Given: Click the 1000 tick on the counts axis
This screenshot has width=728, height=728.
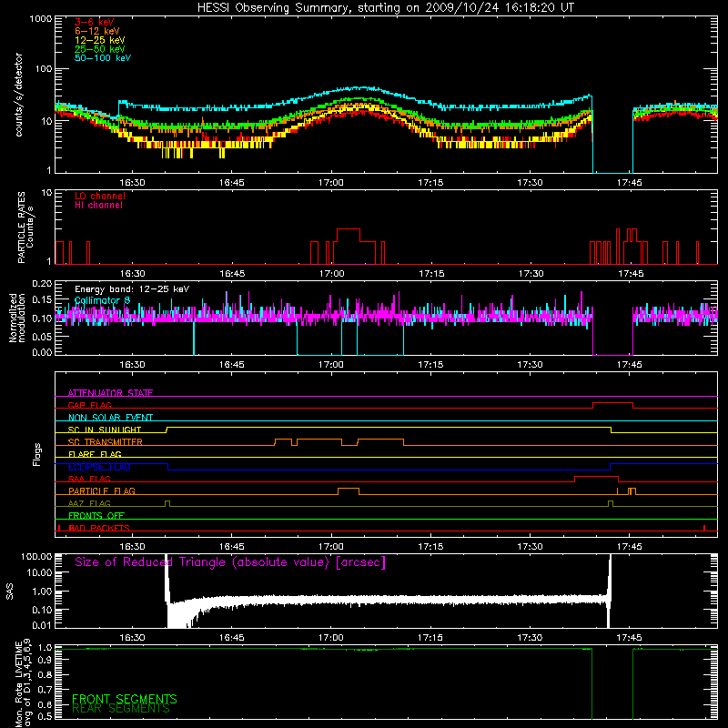Looking at the screenshot, I should click(41, 19).
